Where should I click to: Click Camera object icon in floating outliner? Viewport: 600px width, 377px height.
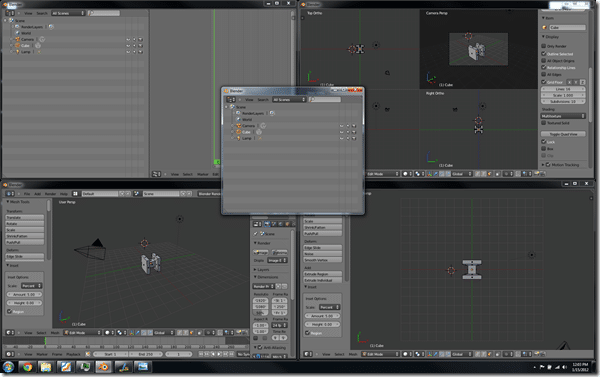239,126
